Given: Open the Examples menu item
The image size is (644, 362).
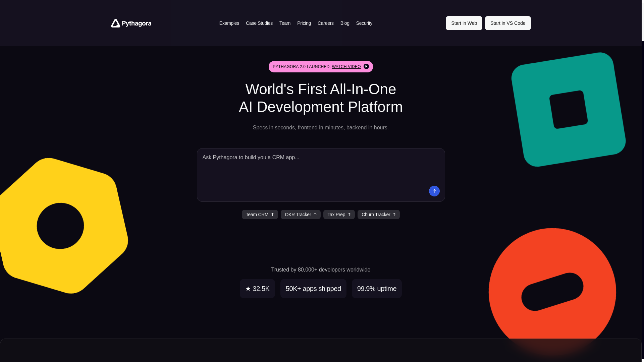Looking at the screenshot, I should (229, 23).
